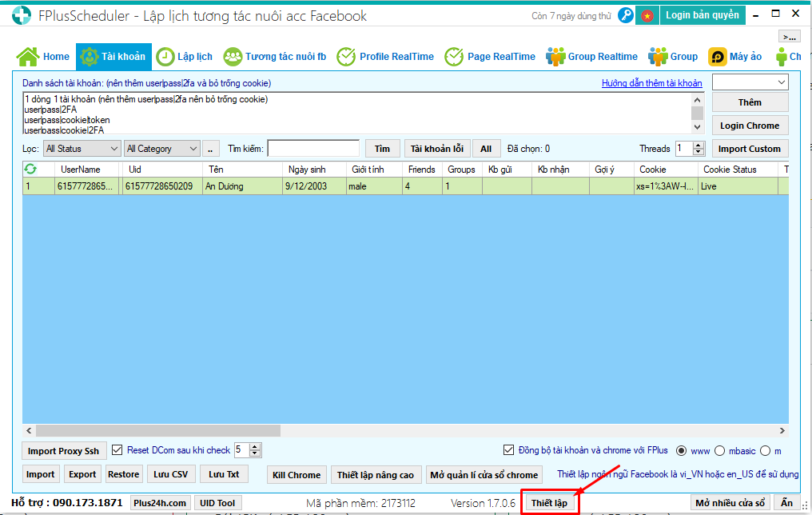Decrease the Threads value with down arrow

coord(699,152)
